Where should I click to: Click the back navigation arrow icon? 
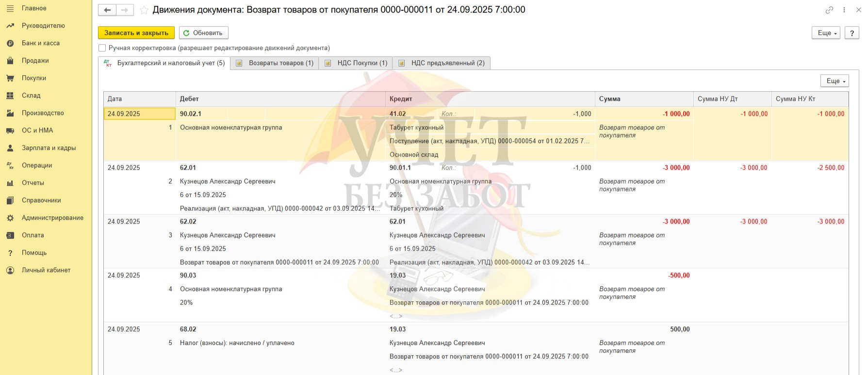[107, 10]
